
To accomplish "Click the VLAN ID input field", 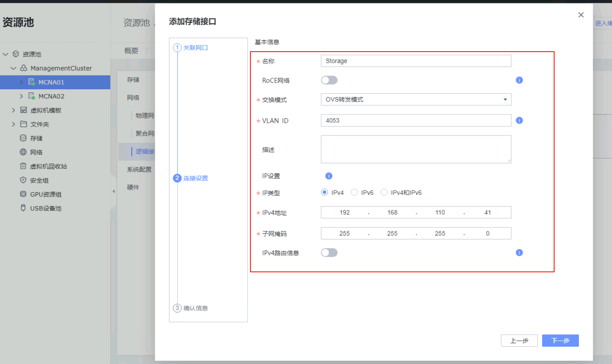I will pyautogui.click(x=416, y=121).
